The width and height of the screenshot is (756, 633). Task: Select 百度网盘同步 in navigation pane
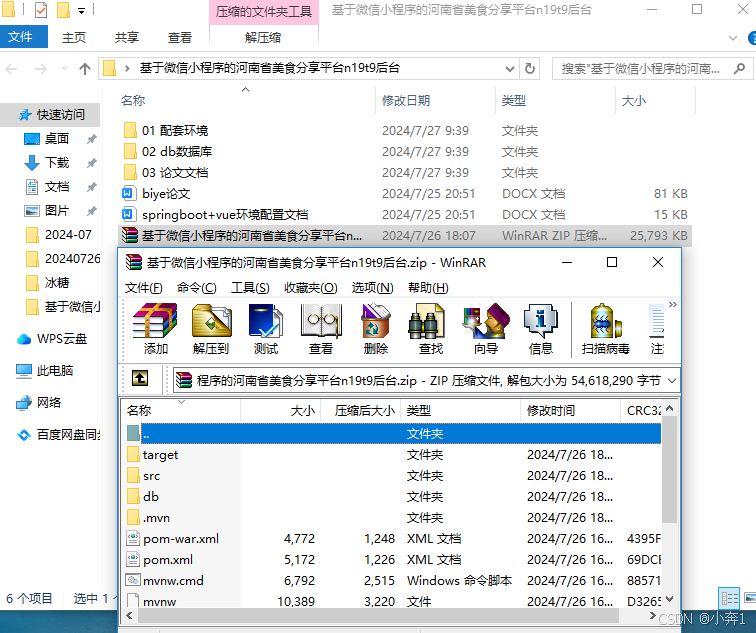pos(68,435)
